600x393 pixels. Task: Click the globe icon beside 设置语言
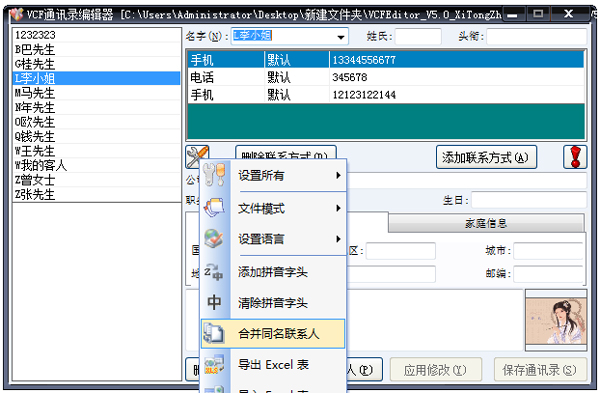[x=214, y=239]
